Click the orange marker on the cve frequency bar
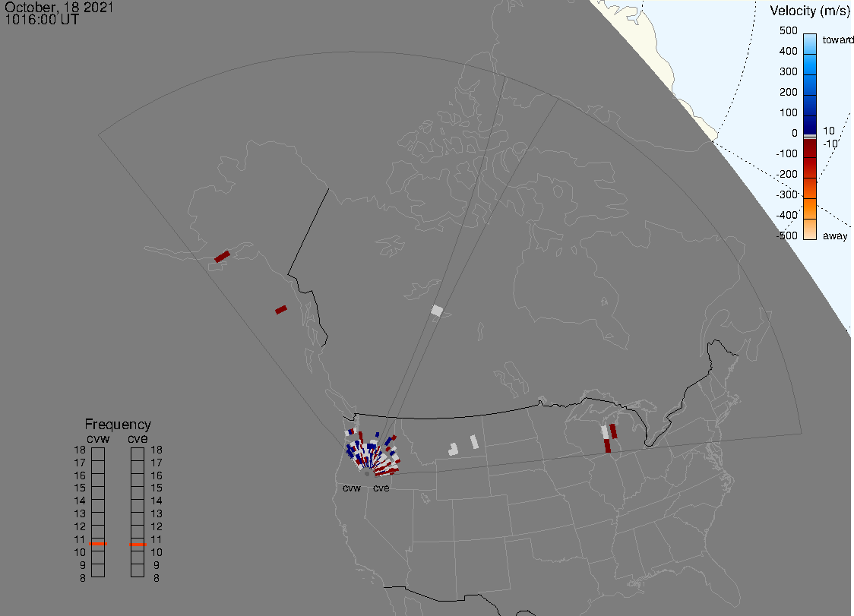854x616 pixels. (138, 545)
